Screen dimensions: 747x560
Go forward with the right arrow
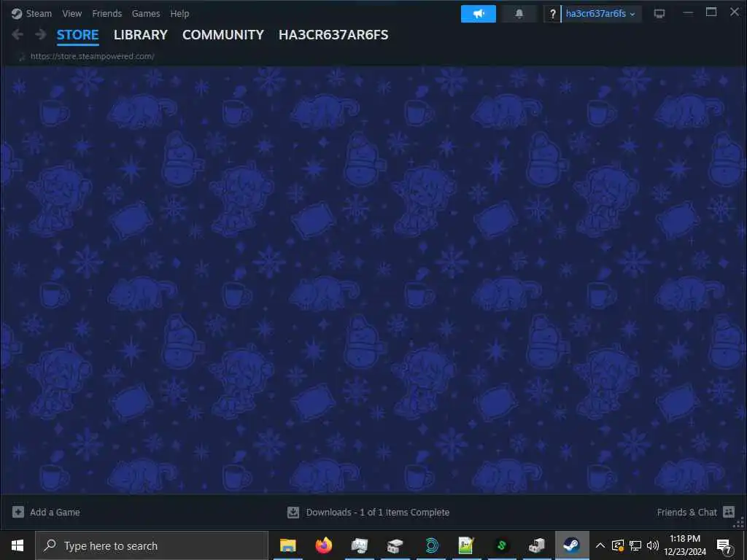click(x=41, y=34)
